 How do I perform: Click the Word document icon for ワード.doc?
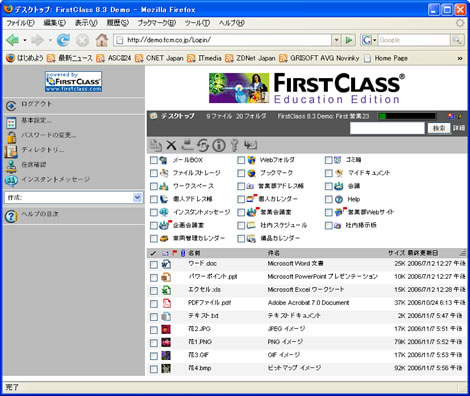click(166, 264)
